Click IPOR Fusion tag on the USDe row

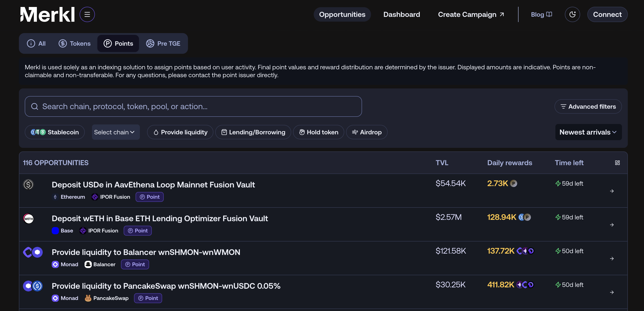(x=111, y=197)
